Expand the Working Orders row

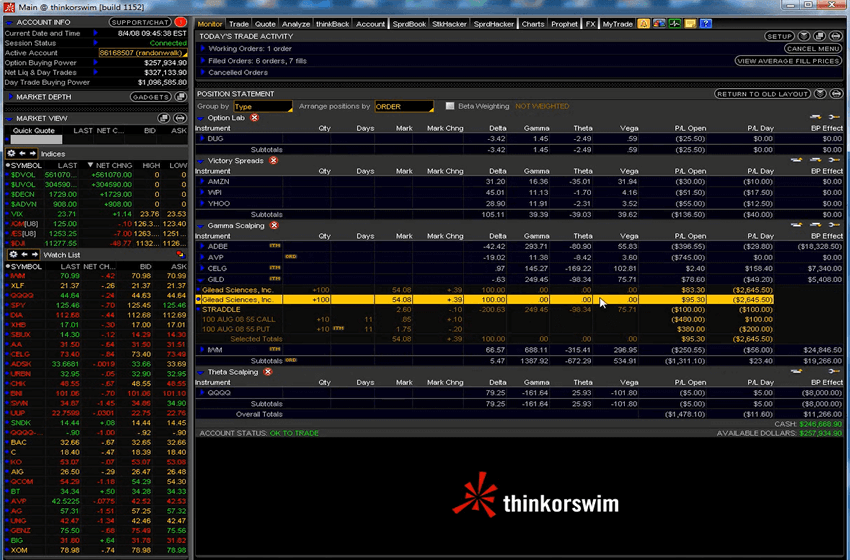(203, 48)
